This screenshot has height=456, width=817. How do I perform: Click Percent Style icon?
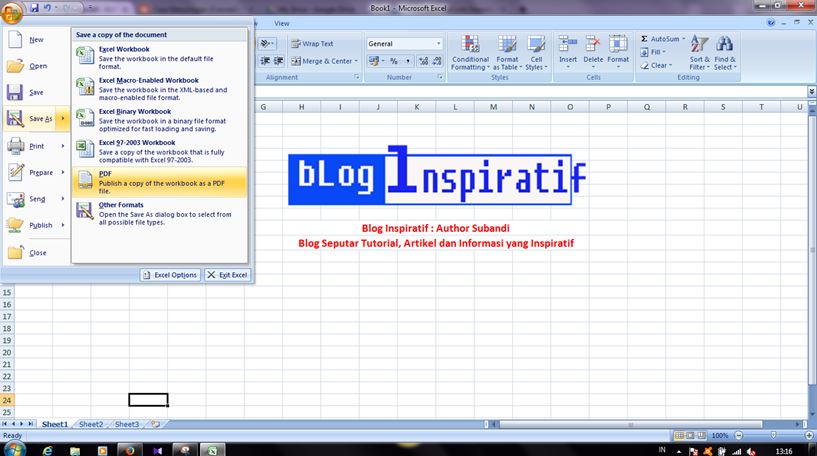[x=394, y=61]
